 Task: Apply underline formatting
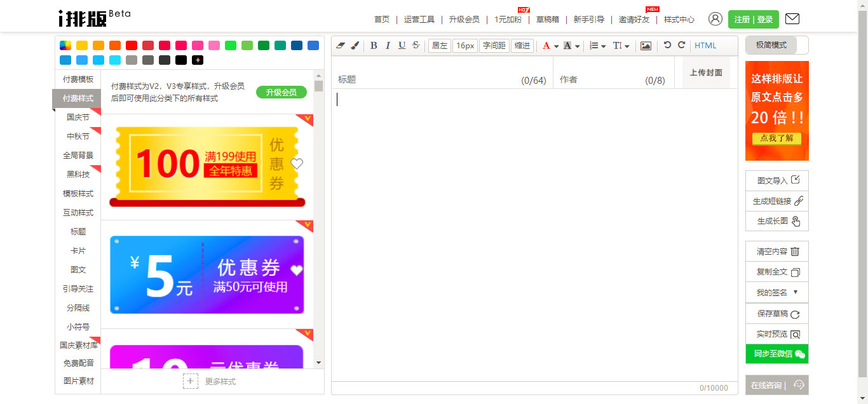401,45
